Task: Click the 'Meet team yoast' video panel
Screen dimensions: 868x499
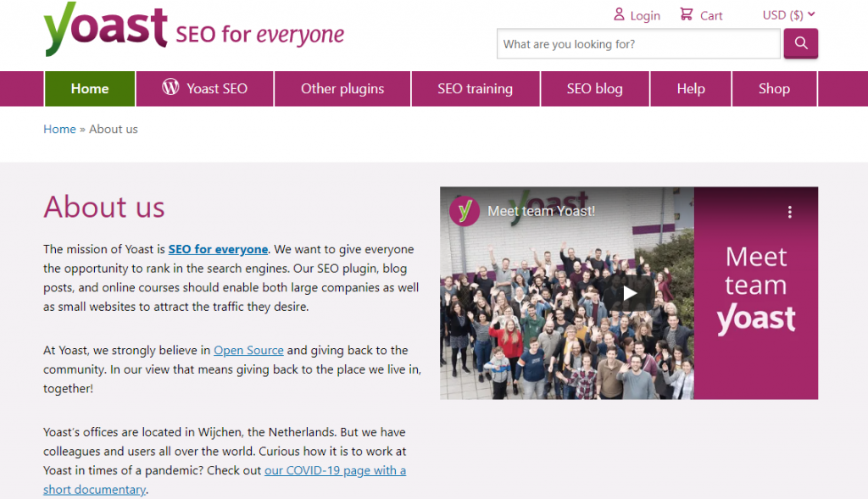Action: (x=756, y=292)
